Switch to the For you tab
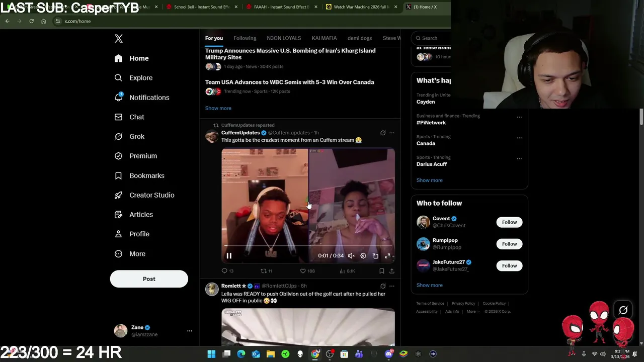The width and height of the screenshot is (644, 362). (214, 38)
